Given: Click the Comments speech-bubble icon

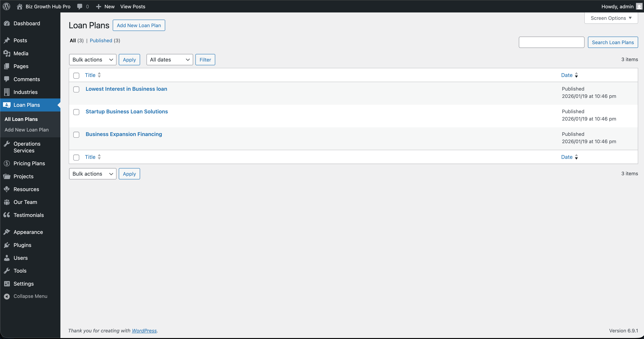Looking at the screenshot, I should pos(7,79).
